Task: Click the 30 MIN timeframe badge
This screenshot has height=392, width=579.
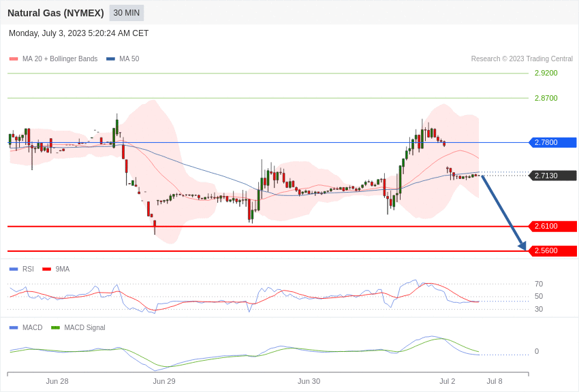Action: click(126, 13)
